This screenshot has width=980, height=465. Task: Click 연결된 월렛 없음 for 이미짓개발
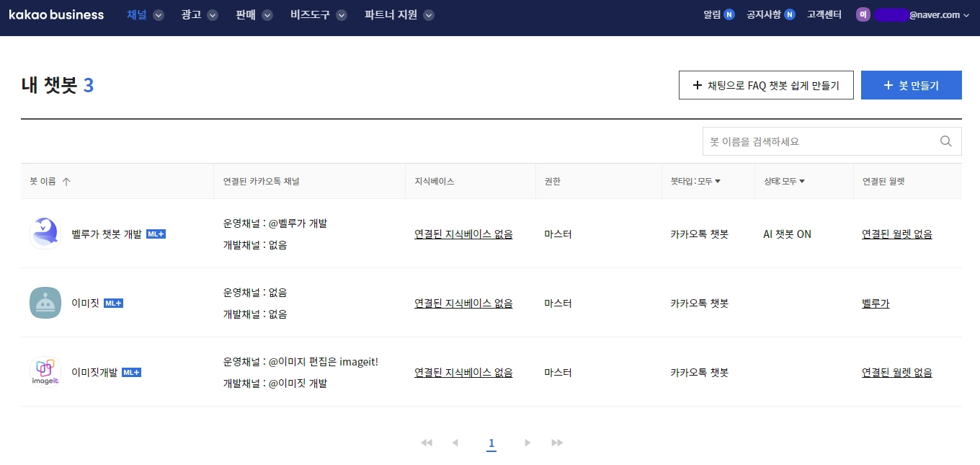click(x=897, y=373)
